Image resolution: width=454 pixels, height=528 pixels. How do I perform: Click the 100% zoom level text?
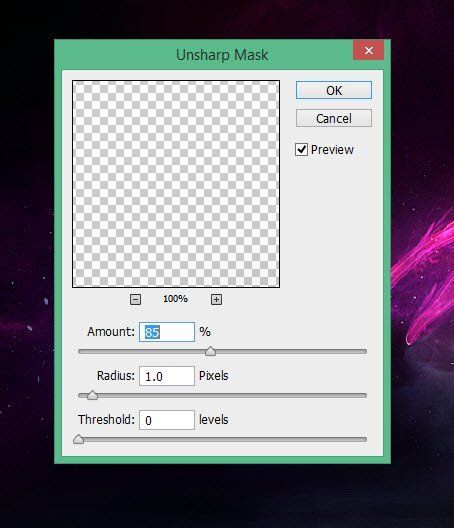point(175,299)
